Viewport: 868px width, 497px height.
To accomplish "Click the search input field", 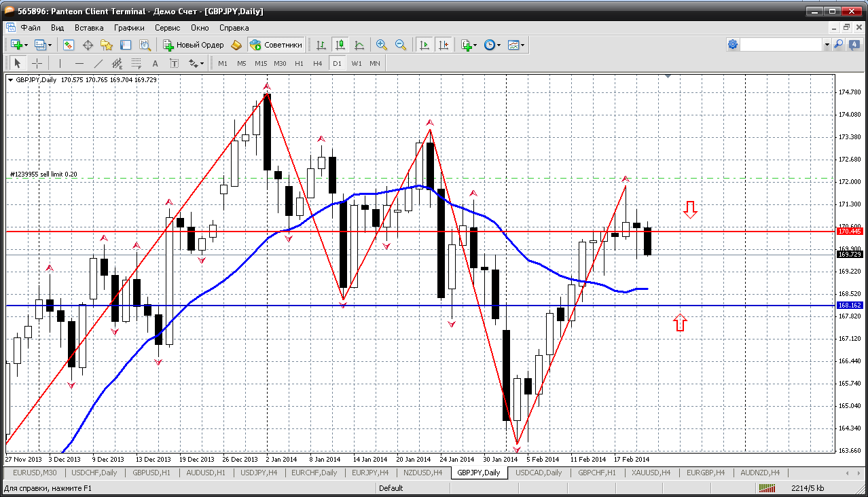I will coord(781,45).
